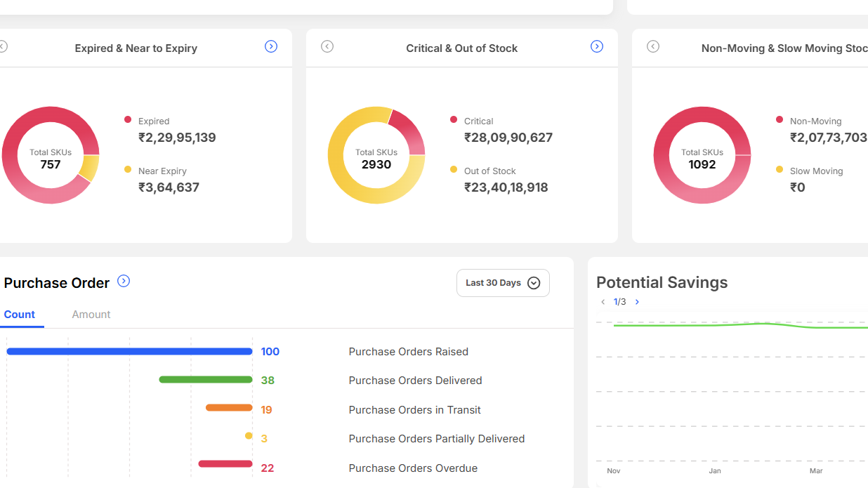
Task: Select the Count tab
Action: click(20, 315)
